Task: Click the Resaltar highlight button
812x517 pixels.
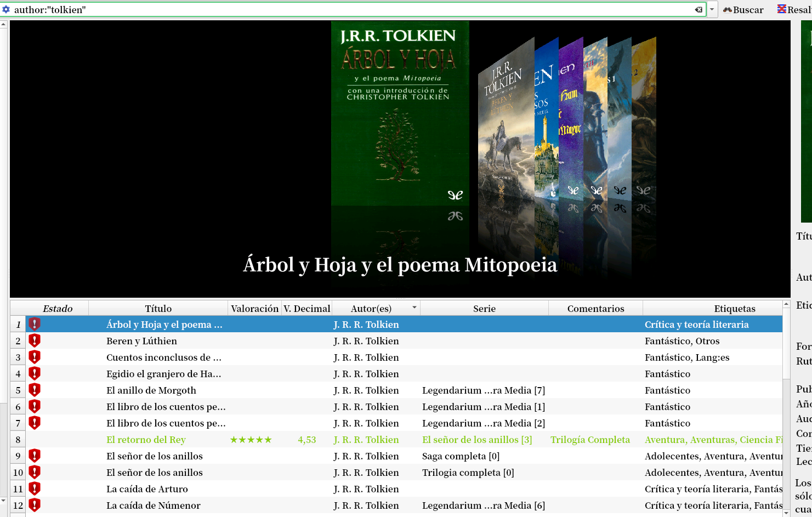Action: pos(794,9)
